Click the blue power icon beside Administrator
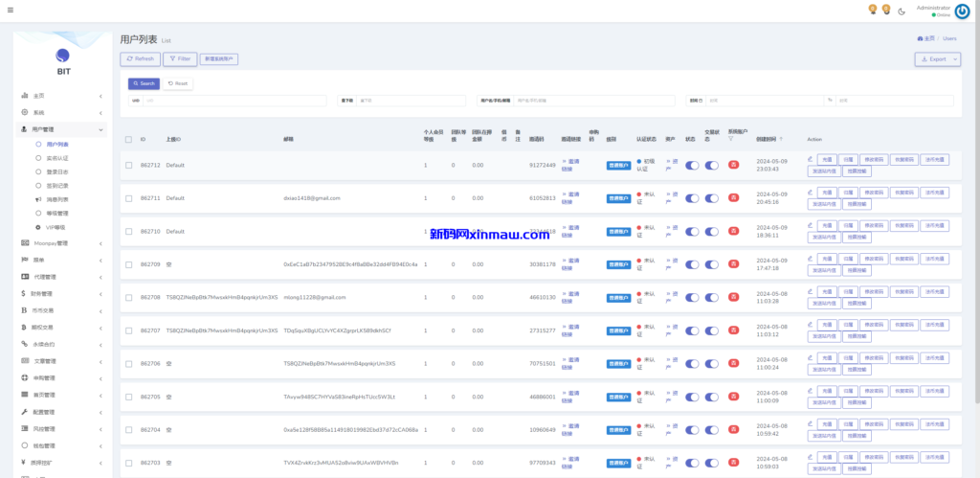This screenshot has height=478, width=980. coord(962,11)
